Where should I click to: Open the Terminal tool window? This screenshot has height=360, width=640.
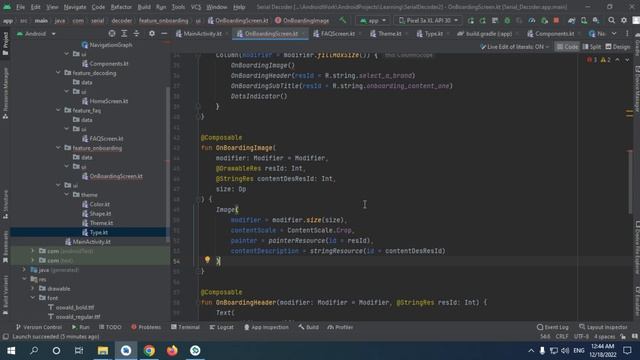coord(185,327)
